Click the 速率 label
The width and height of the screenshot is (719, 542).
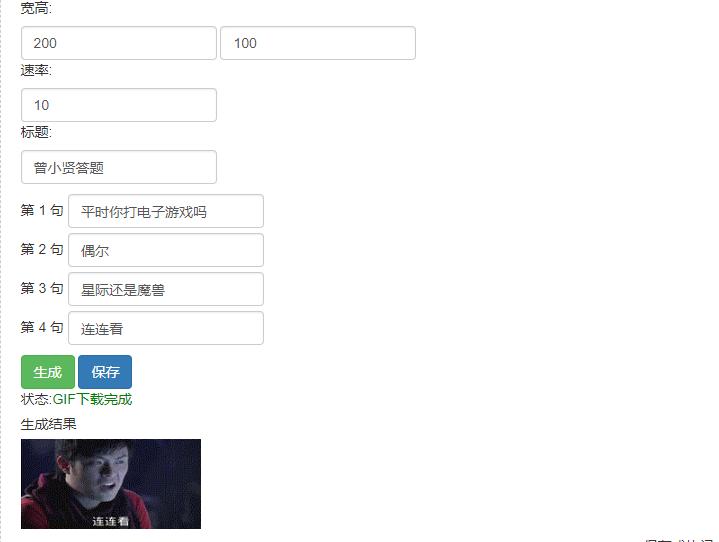pos(36,70)
